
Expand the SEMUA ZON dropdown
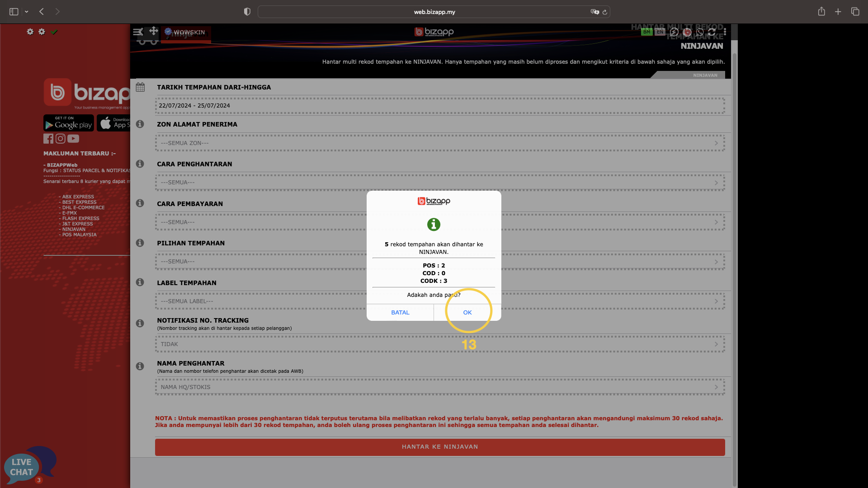coord(440,143)
